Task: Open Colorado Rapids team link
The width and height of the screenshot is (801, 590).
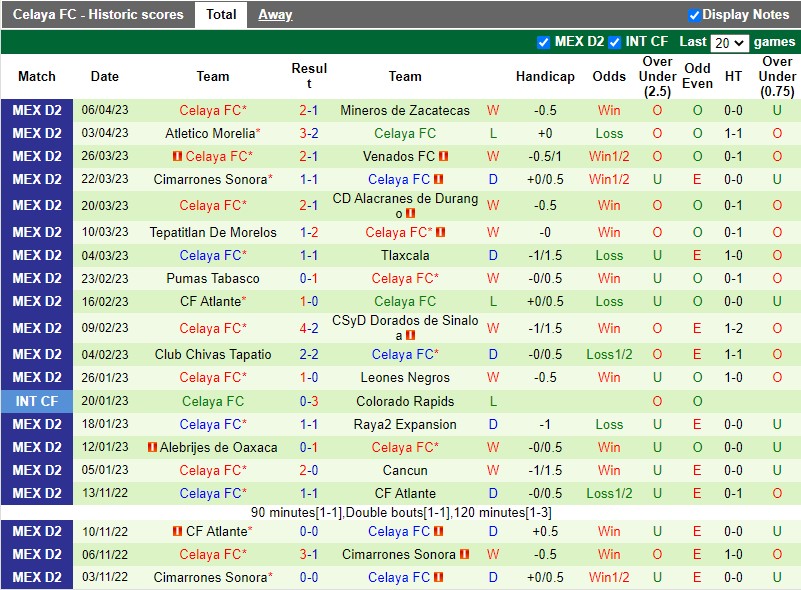Action: [x=405, y=402]
